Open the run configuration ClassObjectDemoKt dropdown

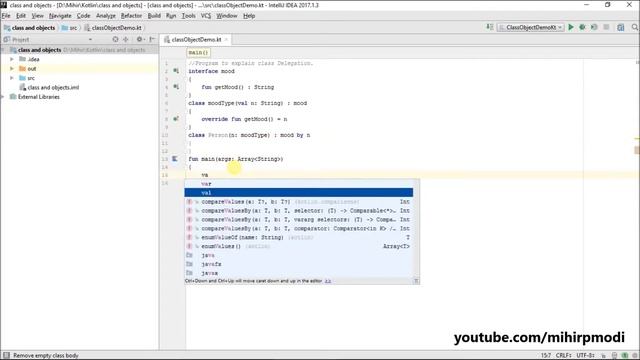point(531,27)
